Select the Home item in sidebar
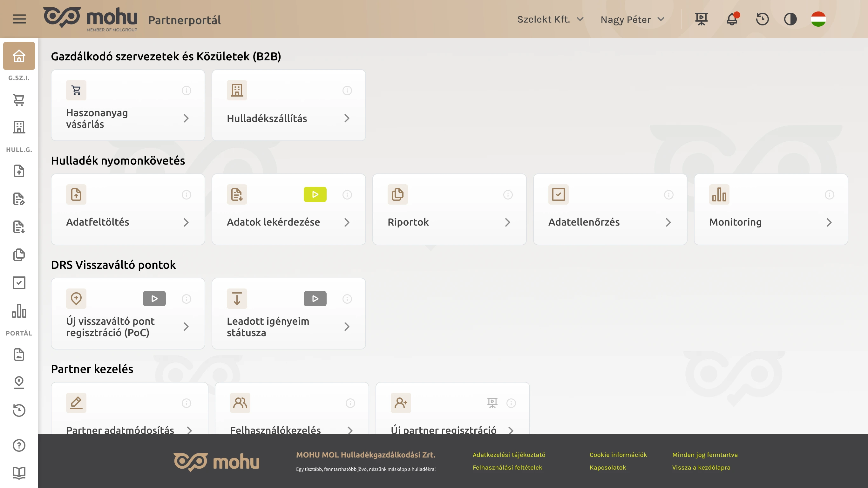Screen dimensions: 868x488 click(x=19, y=56)
